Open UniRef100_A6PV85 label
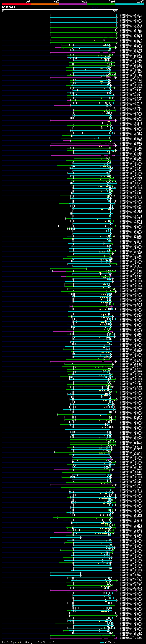This screenshot has width=146, height=644. point(131,208)
